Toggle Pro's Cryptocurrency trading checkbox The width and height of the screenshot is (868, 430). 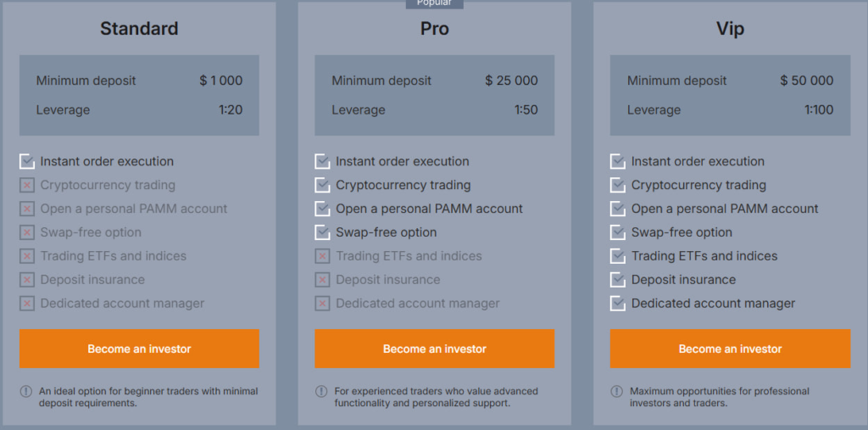[x=322, y=185]
